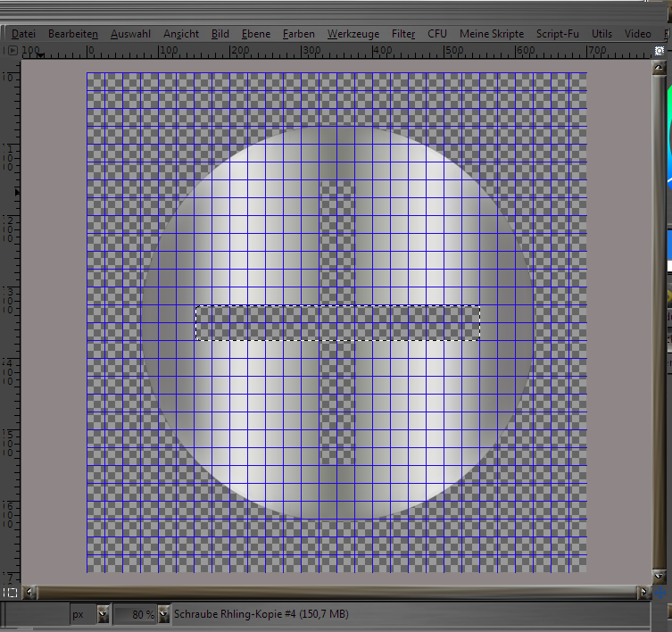
Task: Open the Ansicht menu
Action: pos(181,34)
